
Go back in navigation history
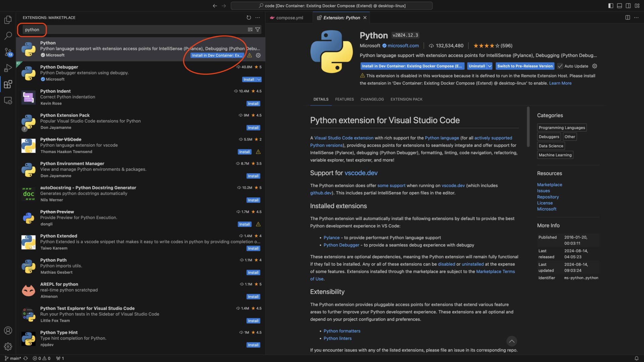[215, 6]
